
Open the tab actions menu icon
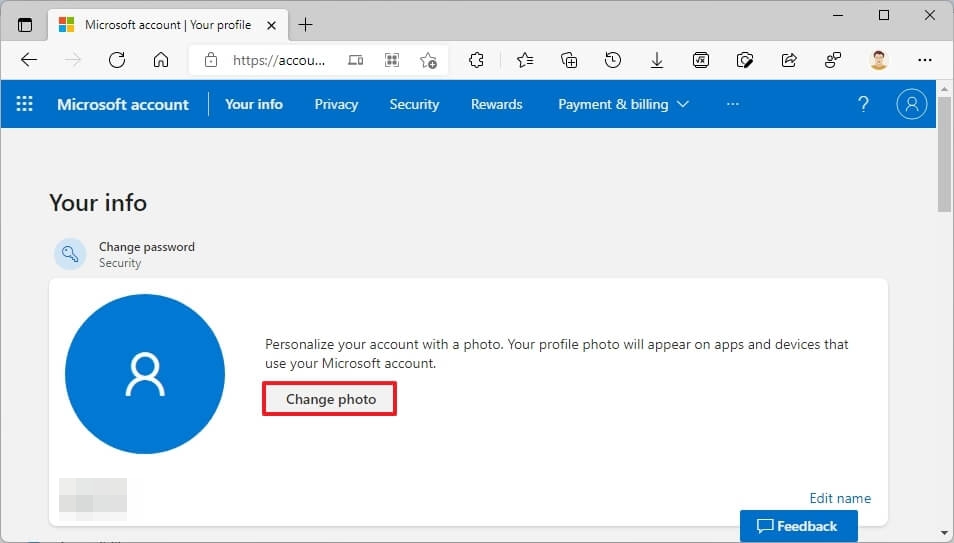25,25
